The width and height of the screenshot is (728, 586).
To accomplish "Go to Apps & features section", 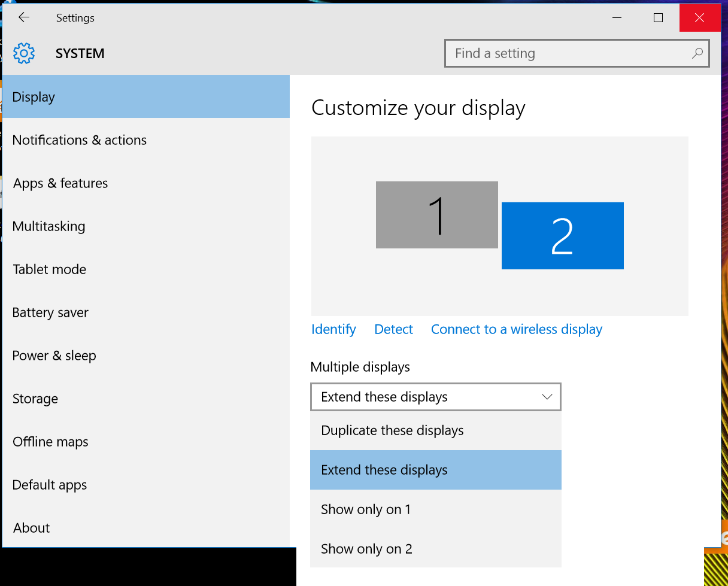I will (60, 183).
